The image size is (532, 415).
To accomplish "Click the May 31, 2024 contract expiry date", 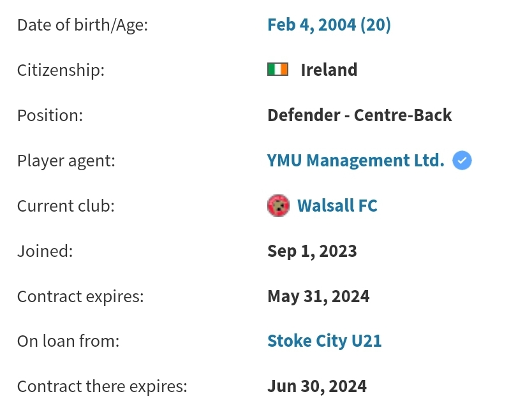I will point(318,296).
